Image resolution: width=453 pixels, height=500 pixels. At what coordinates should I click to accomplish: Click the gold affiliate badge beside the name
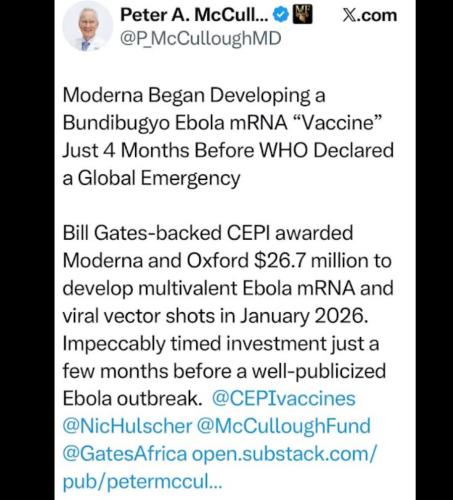tap(302, 15)
